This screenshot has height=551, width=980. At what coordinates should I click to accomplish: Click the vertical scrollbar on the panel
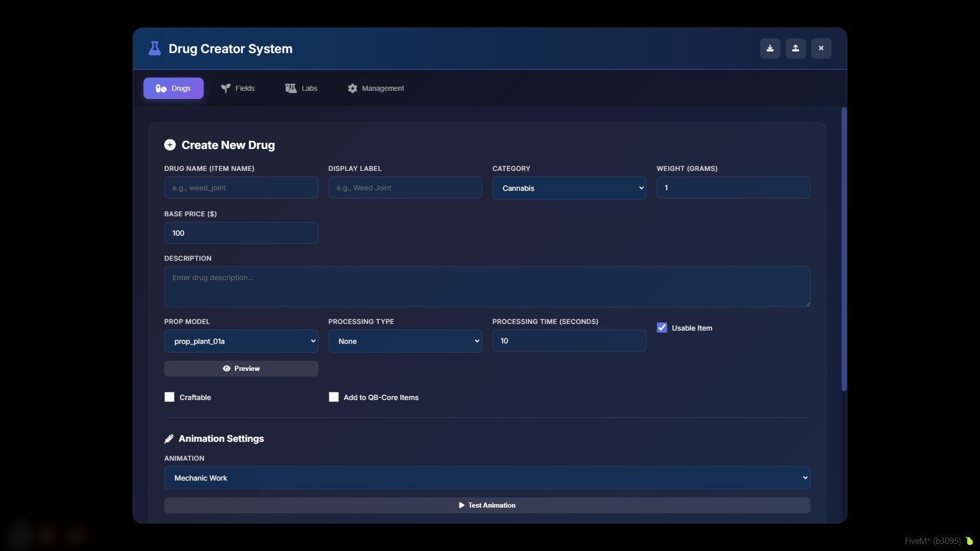click(844, 249)
